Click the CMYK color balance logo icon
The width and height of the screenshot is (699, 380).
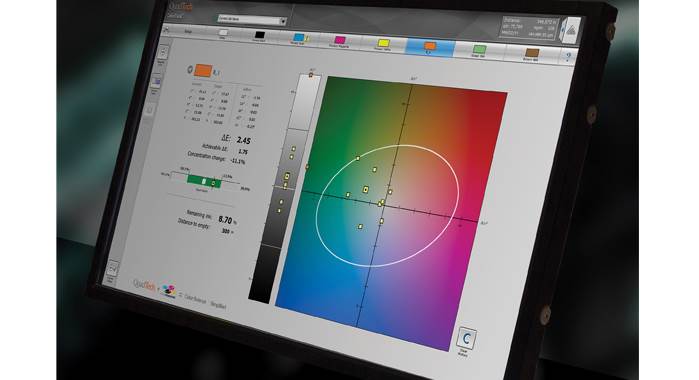tap(169, 289)
